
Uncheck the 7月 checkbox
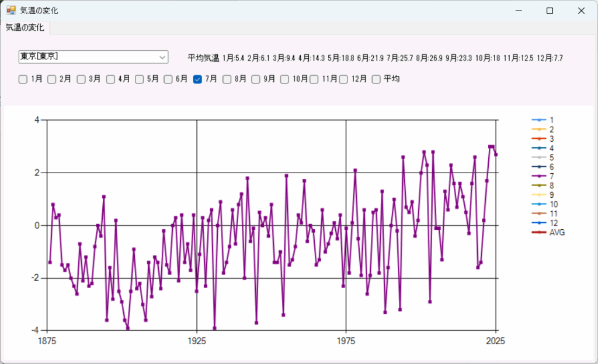197,79
